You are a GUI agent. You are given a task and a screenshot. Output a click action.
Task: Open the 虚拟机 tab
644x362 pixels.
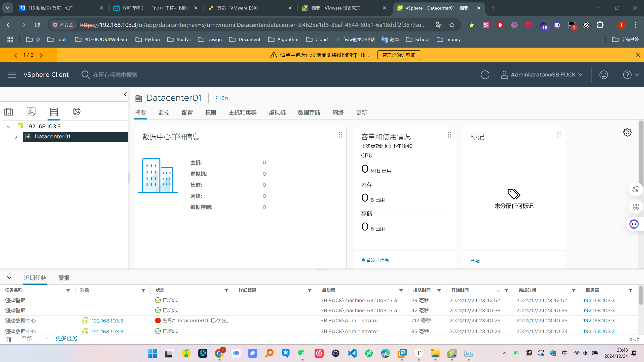tap(277, 113)
